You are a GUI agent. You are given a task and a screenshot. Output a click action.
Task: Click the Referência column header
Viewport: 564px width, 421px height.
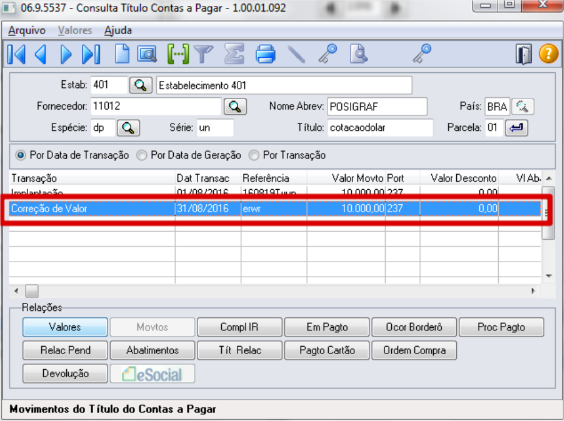tap(274, 178)
